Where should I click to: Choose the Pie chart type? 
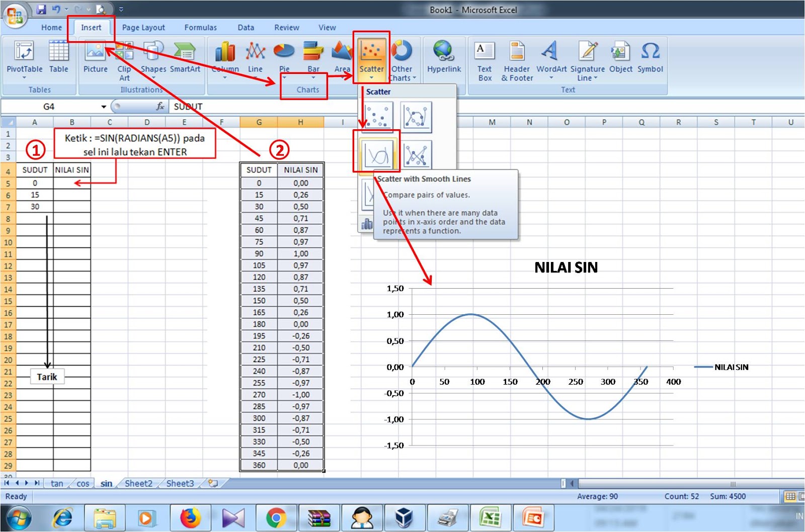(x=284, y=59)
